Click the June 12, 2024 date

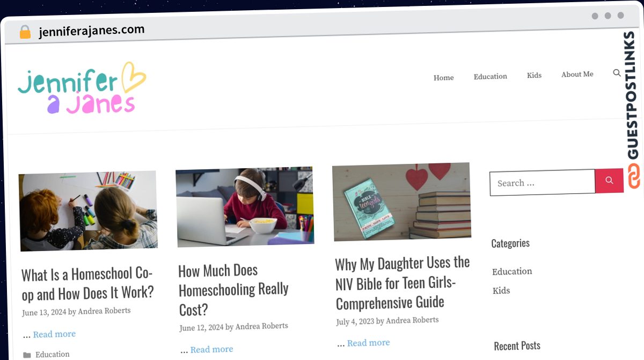click(201, 327)
